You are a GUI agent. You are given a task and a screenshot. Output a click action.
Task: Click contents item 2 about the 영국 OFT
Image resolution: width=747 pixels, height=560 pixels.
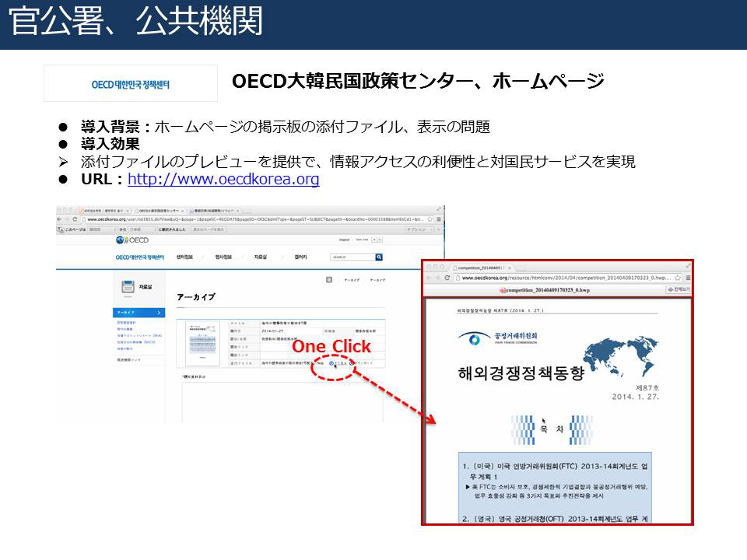coord(555,519)
